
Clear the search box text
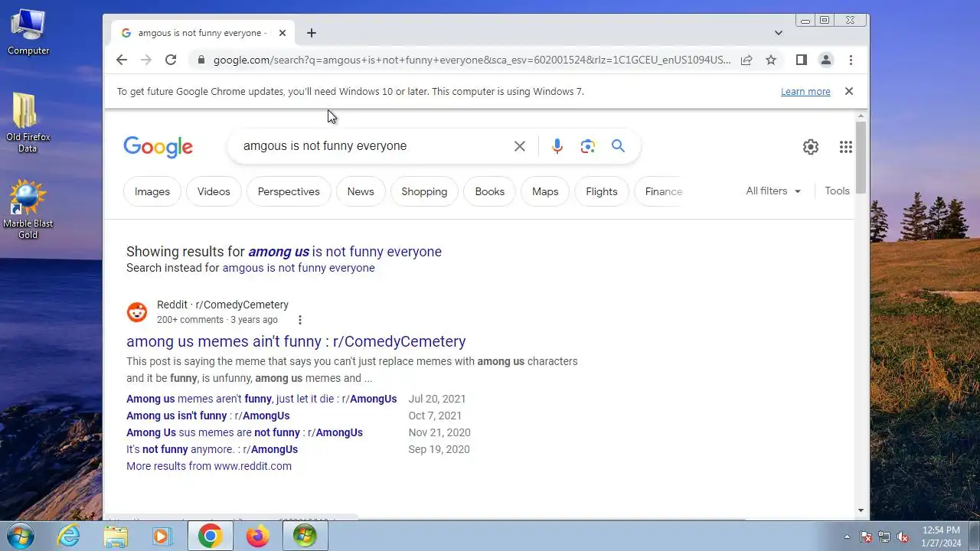pyautogui.click(x=519, y=146)
